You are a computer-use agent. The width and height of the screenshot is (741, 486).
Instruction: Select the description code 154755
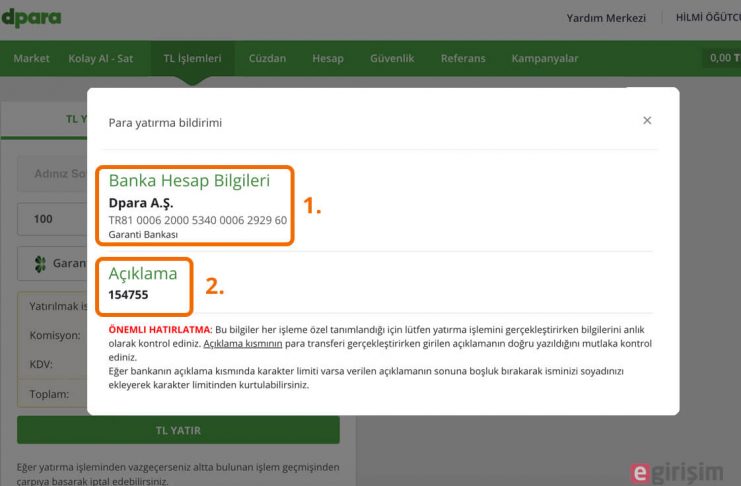(128, 295)
